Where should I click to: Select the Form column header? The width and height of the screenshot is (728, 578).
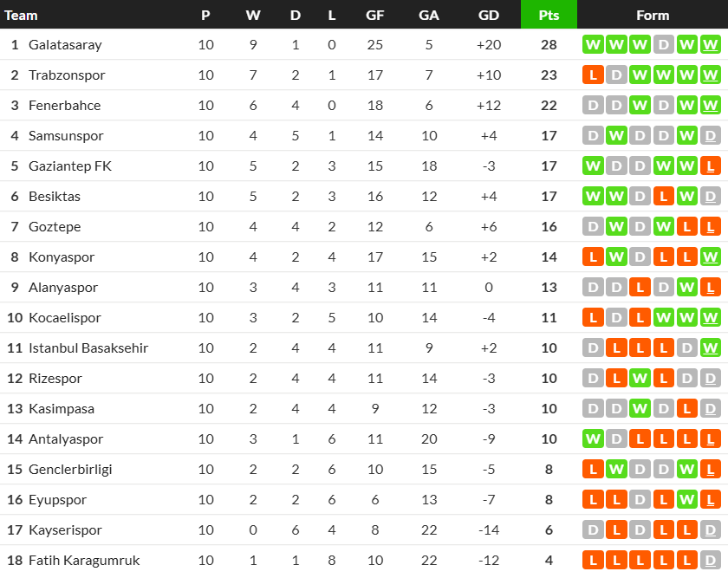tap(652, 15)
